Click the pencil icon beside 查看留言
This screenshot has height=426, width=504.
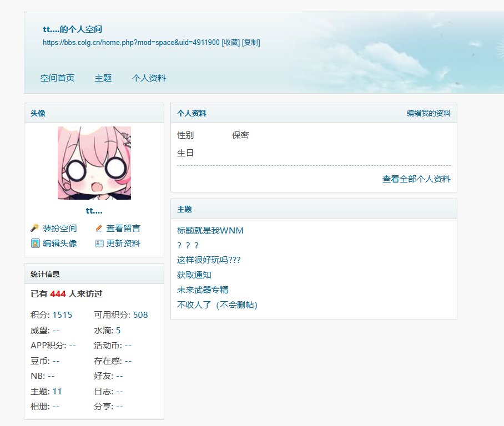click(99, 228)
